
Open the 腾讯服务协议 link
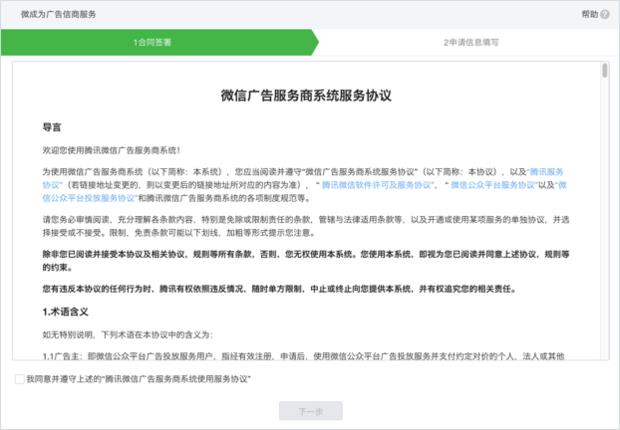(x=546, y=172)
